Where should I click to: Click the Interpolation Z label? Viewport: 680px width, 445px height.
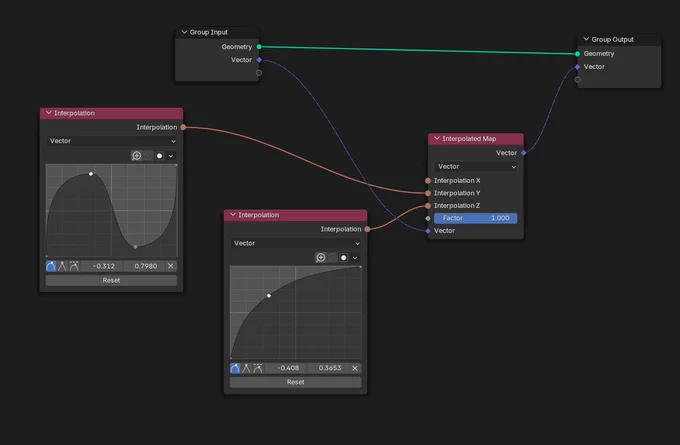pyautogui.click(x=457, y=206)
